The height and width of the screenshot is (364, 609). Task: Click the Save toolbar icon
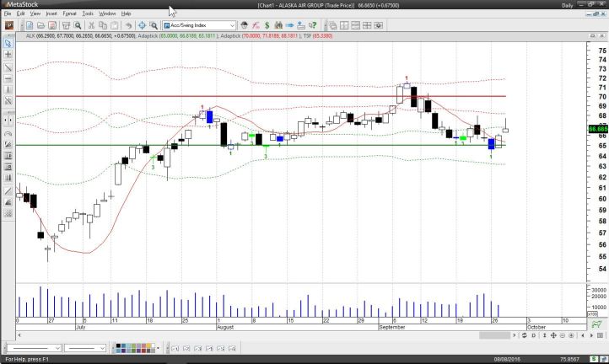(52, 25)
